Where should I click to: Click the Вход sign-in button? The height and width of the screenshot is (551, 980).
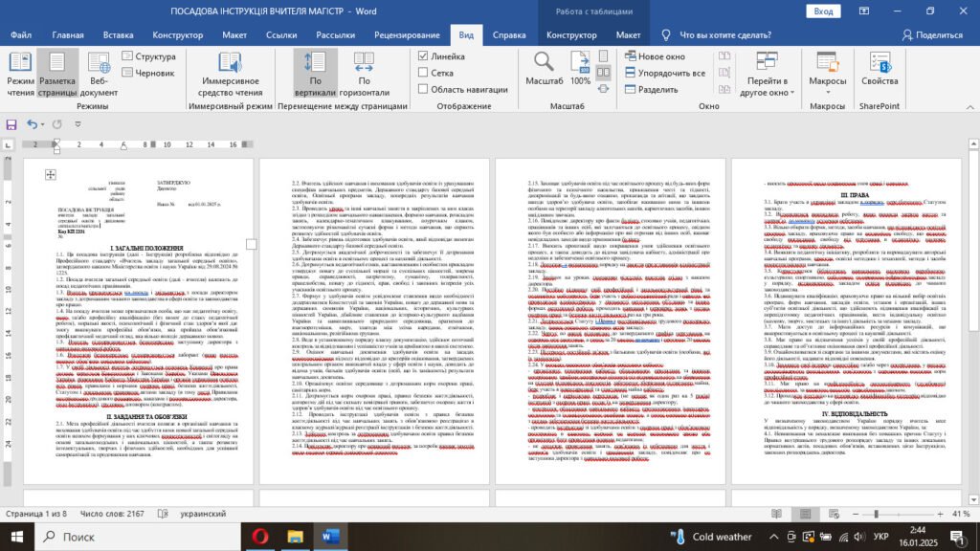[823, 11]
